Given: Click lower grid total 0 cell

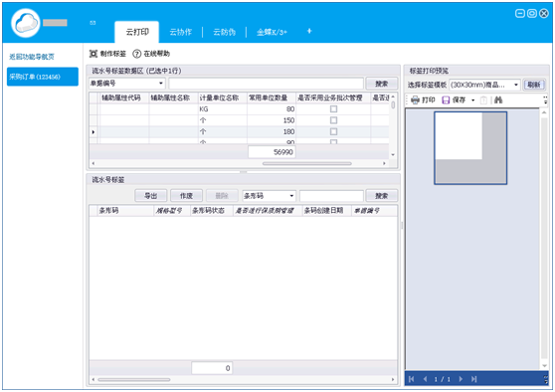Looking at the screenshot, I should click(x=212, y=368).
